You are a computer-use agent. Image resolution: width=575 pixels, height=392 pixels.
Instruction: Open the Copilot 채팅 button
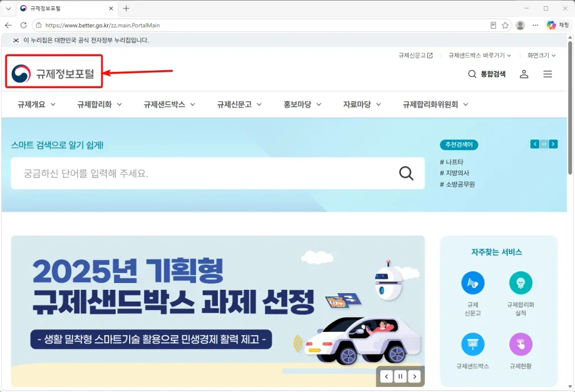pos(558,25)
